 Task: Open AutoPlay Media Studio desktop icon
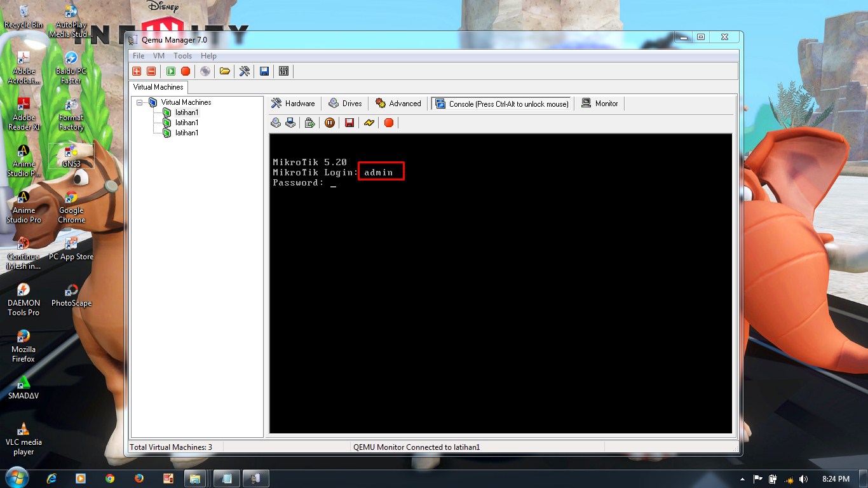click(71, 21)
